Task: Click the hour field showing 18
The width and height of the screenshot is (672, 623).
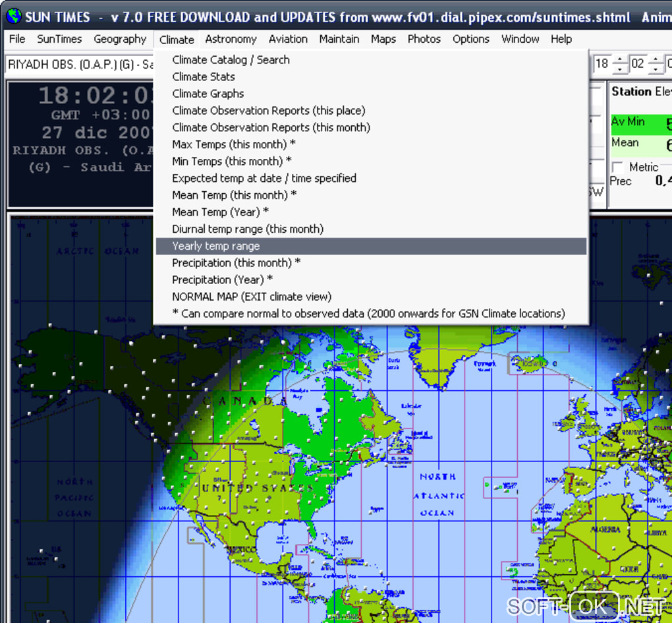Action: click(x=603, y=65)
